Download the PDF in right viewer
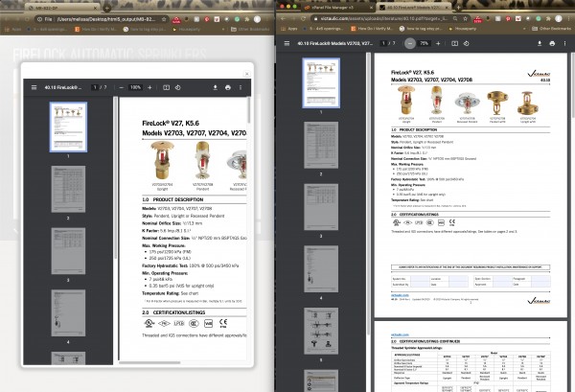 [540, 43]
